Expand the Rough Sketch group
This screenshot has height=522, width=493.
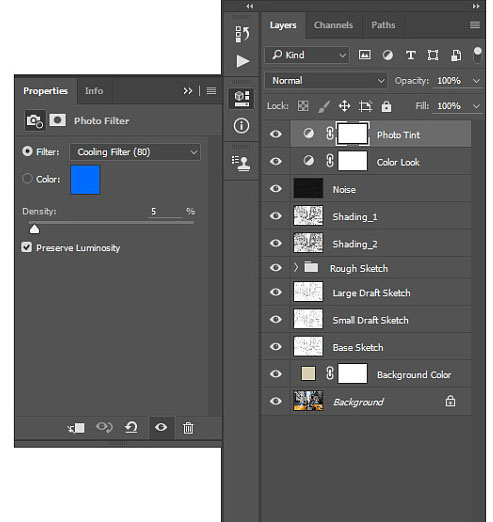pos(295,267)
